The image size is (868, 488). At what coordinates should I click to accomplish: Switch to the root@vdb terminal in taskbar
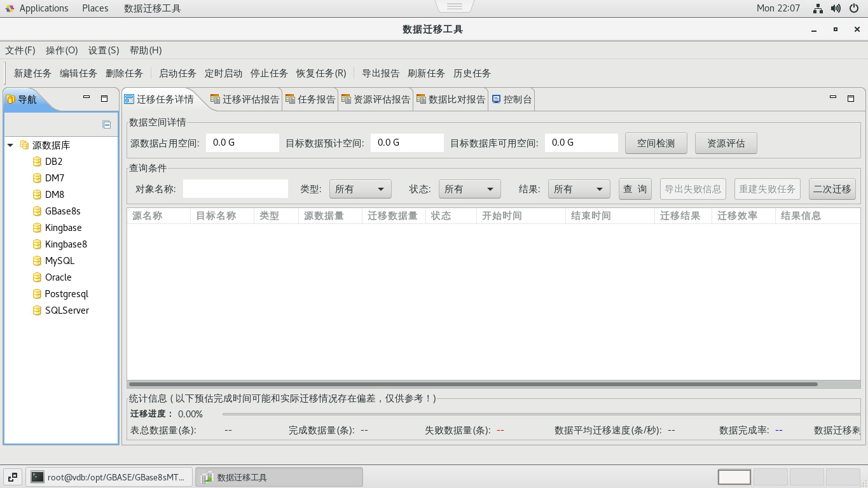109,477
